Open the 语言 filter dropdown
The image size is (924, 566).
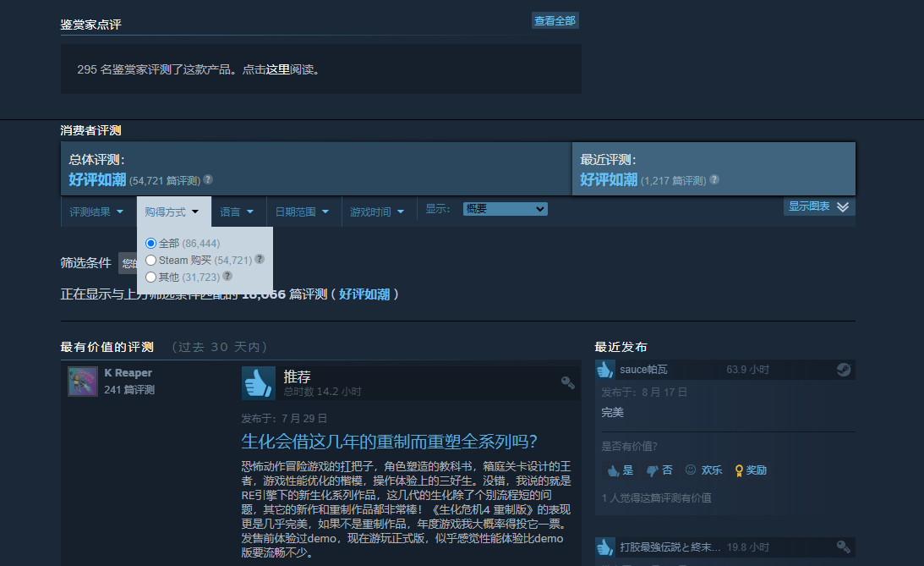237,212
